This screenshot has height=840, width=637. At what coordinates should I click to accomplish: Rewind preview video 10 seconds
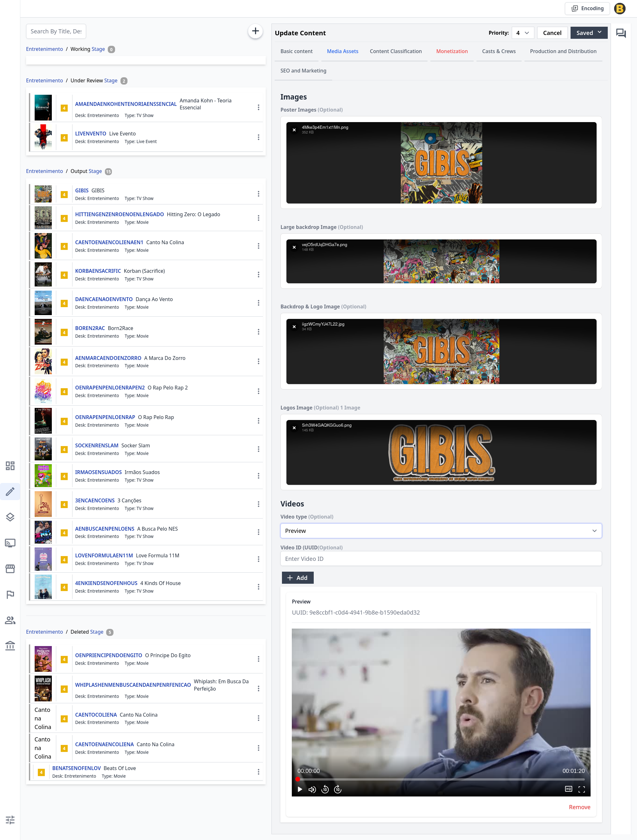(325, 789)
